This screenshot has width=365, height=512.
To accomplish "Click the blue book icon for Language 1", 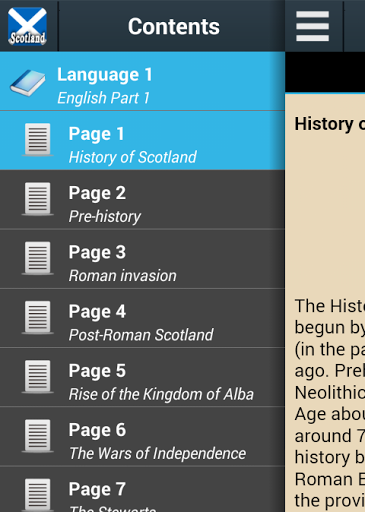I will coord(28,83).
